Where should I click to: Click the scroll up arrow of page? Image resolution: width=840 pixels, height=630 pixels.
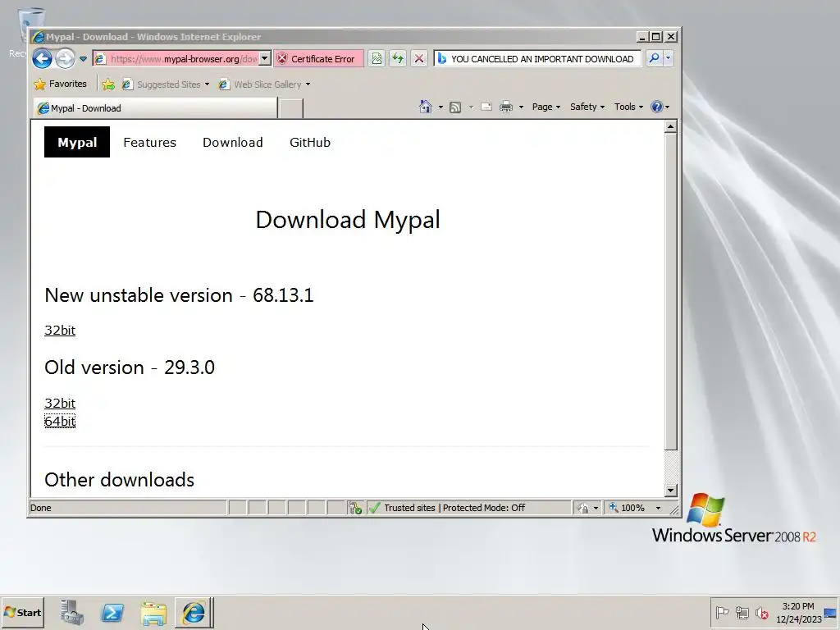point(671,126)
